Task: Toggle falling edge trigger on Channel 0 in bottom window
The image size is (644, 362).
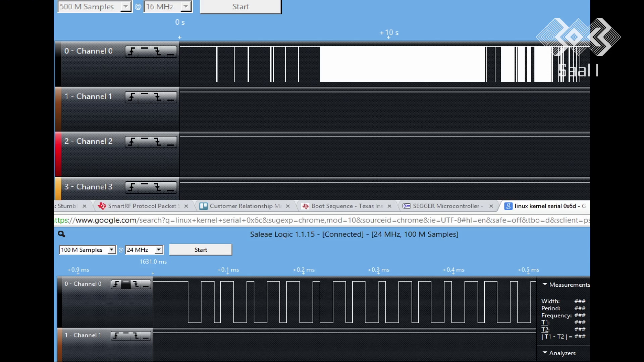Action: click(136, 285)
